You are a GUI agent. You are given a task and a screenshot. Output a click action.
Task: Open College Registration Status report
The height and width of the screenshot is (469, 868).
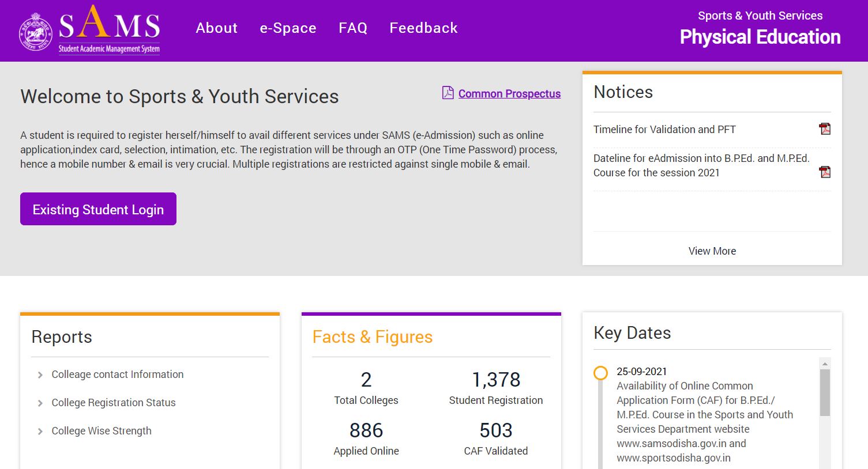[114, 403]
